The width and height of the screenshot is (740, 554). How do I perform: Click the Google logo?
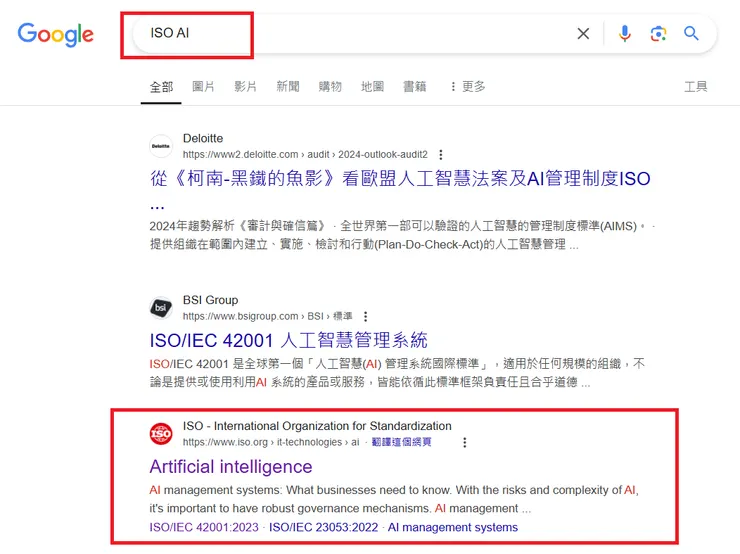pyautogui.click(x=56, y=34)
